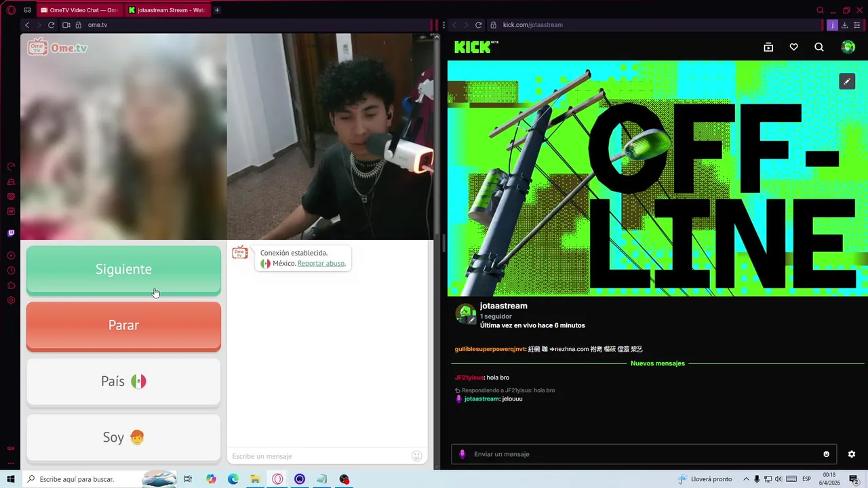This screenshot has width=868, height=488.
Task: Open Microsoft Edge from the taskbar
Action: pos(233,479)
